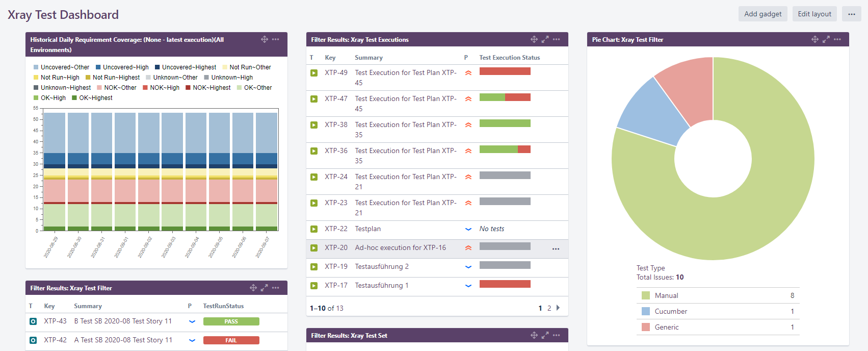Toggle the Uncovered~Other legend entry
Screen dimensions: 868x351
click(x=61, y=67)
